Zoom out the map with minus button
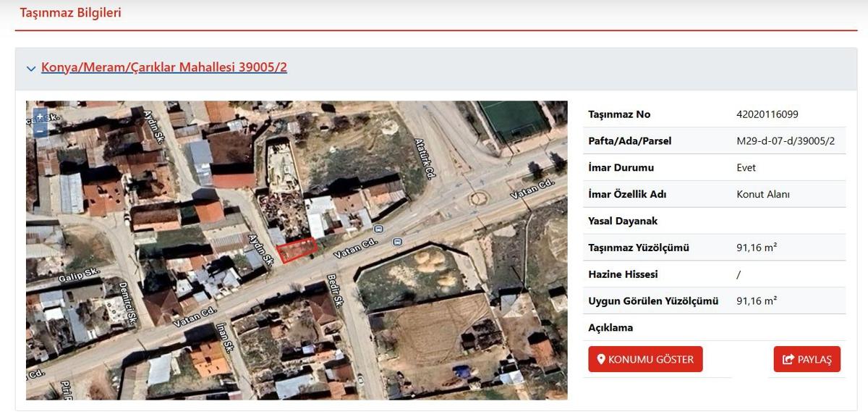 (x=40, y=131)
